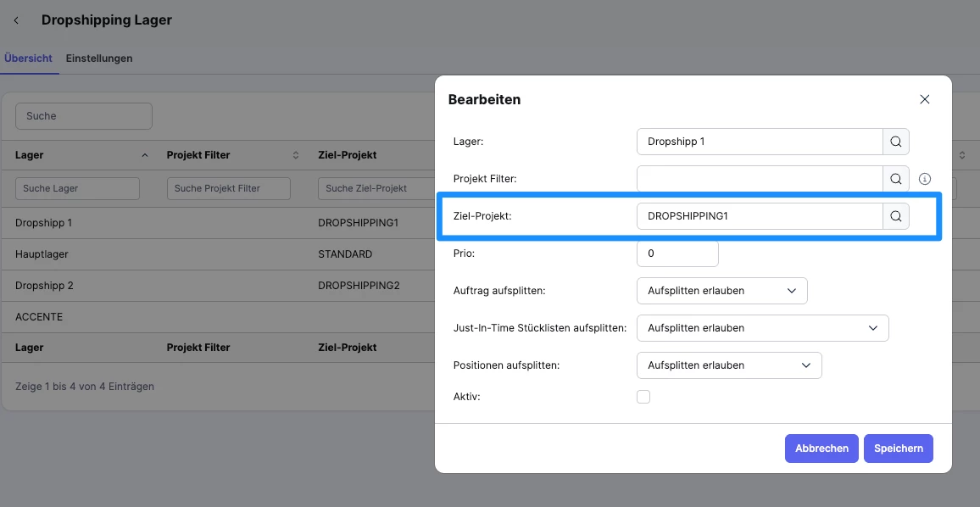Open the Positionen aufsplitten dropdown

[x=729, y=365]
